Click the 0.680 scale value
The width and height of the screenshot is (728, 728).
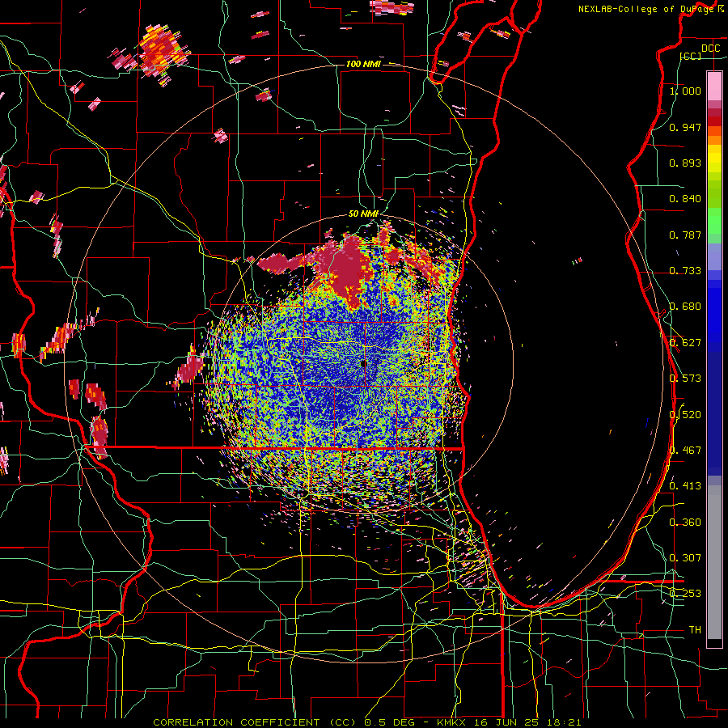point(685,307)
